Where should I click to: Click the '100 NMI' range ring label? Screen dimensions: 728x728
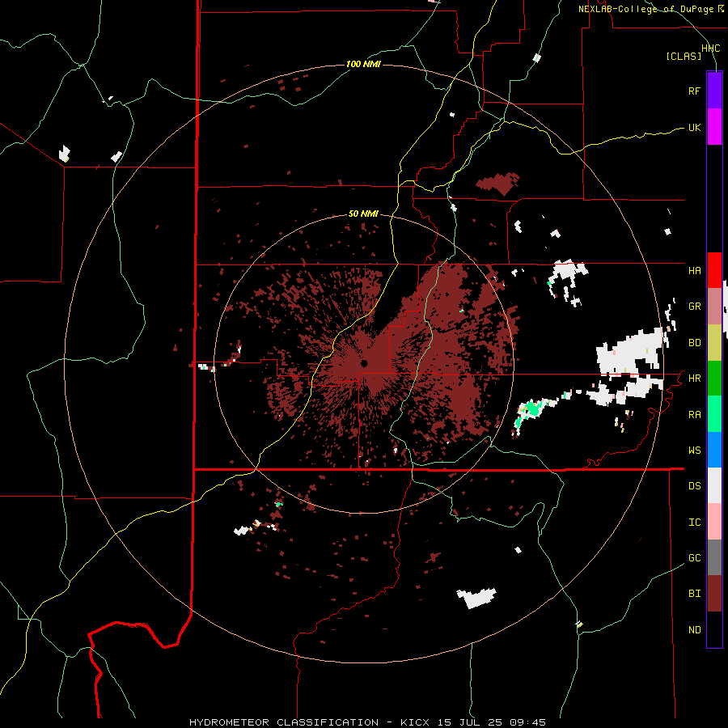click(x=363, y=64)
